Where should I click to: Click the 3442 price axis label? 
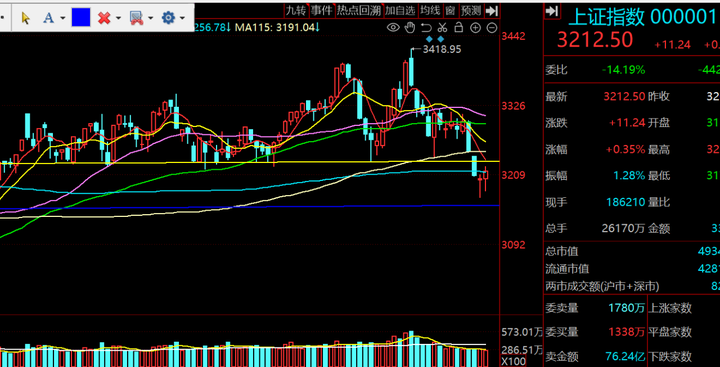click(513, 36)
